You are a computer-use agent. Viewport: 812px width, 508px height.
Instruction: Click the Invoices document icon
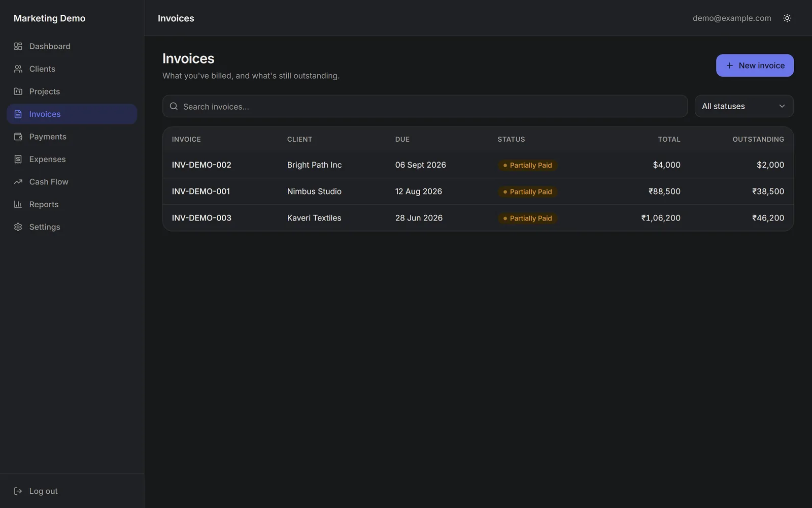(18, 114)
